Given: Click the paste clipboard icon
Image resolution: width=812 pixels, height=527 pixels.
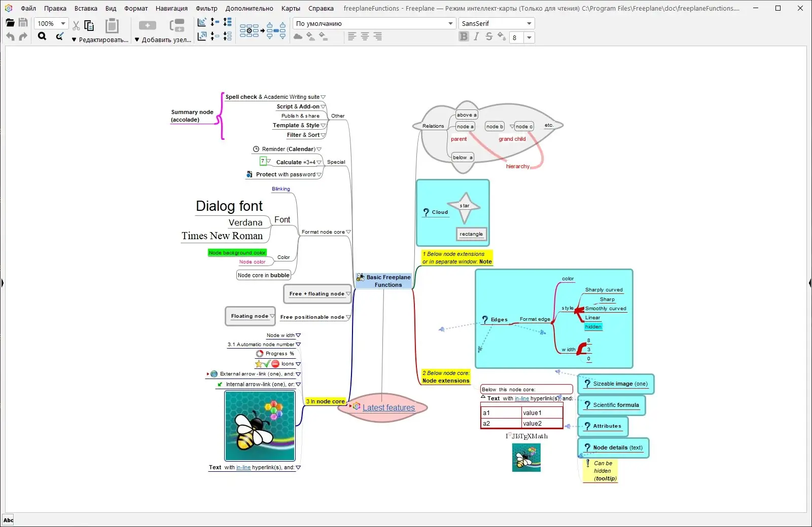Looking at the screenshot, I should tap(112, 26).
